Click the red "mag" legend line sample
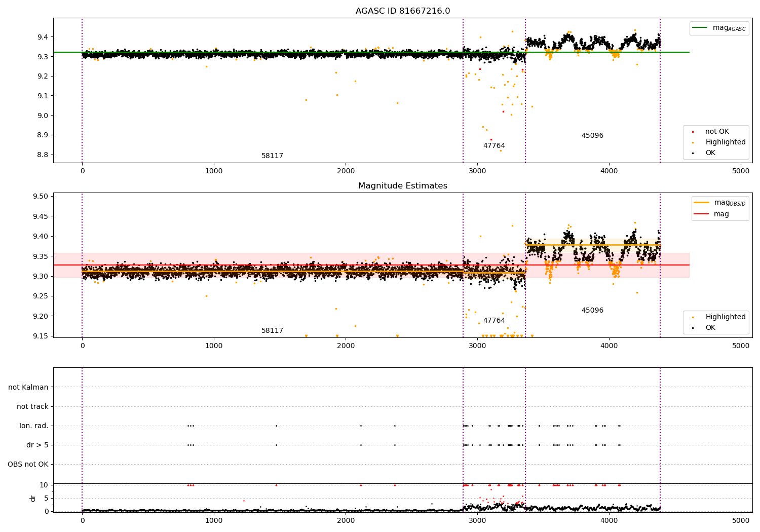 (x=702, y=214)
